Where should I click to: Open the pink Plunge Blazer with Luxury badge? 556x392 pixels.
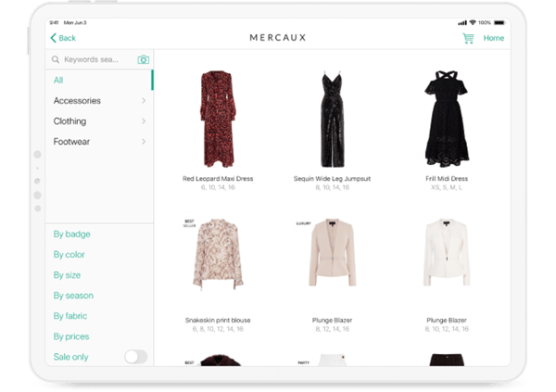click(333, 253)
